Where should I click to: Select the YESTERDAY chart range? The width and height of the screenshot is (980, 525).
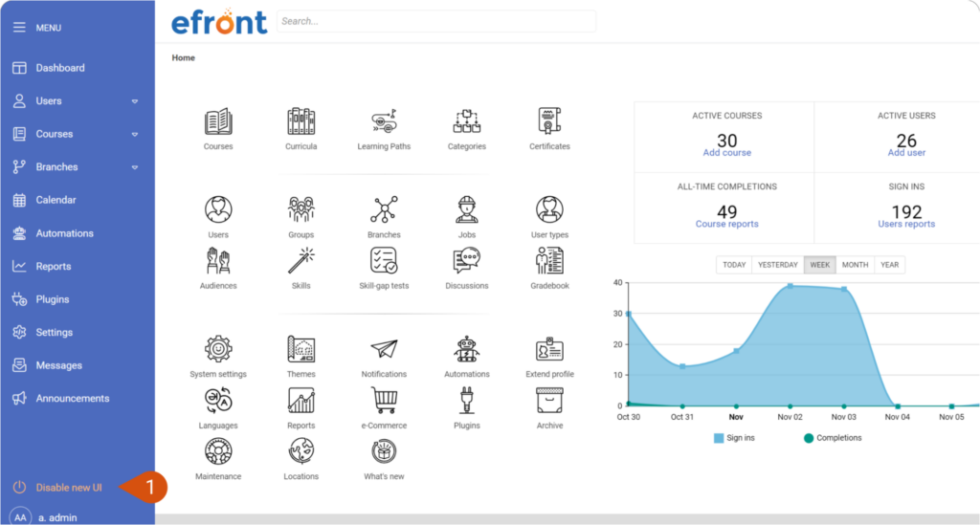point(778,265)
